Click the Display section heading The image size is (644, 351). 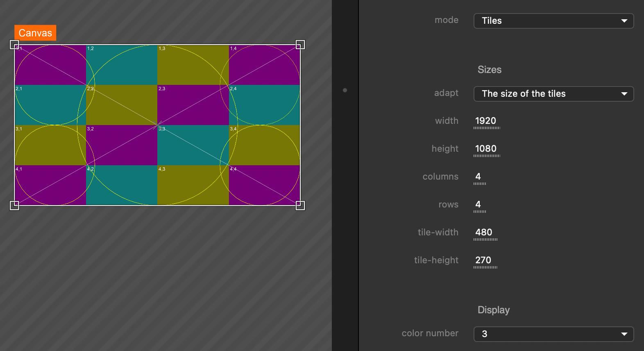(x=494, y=310)
